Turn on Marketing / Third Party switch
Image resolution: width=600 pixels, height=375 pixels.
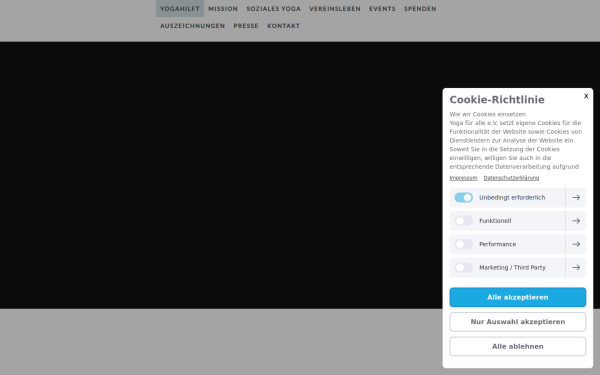[x=463, y=267]
